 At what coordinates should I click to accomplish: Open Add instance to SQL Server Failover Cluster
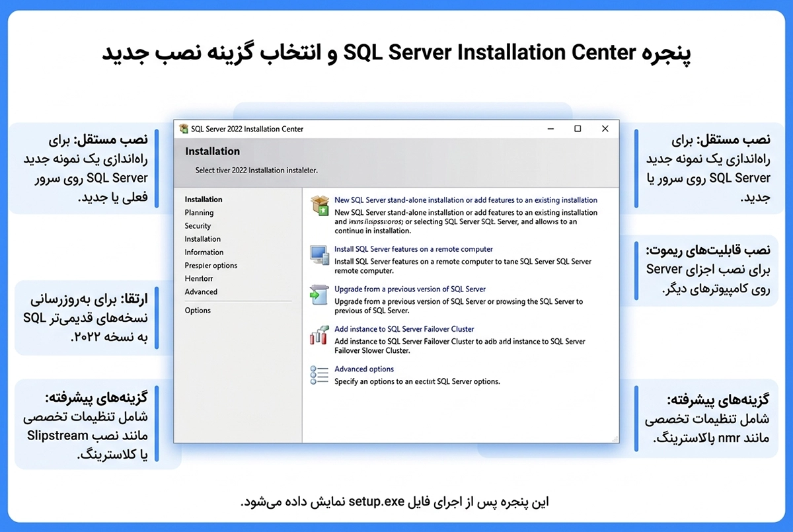[x=404, y=329]
